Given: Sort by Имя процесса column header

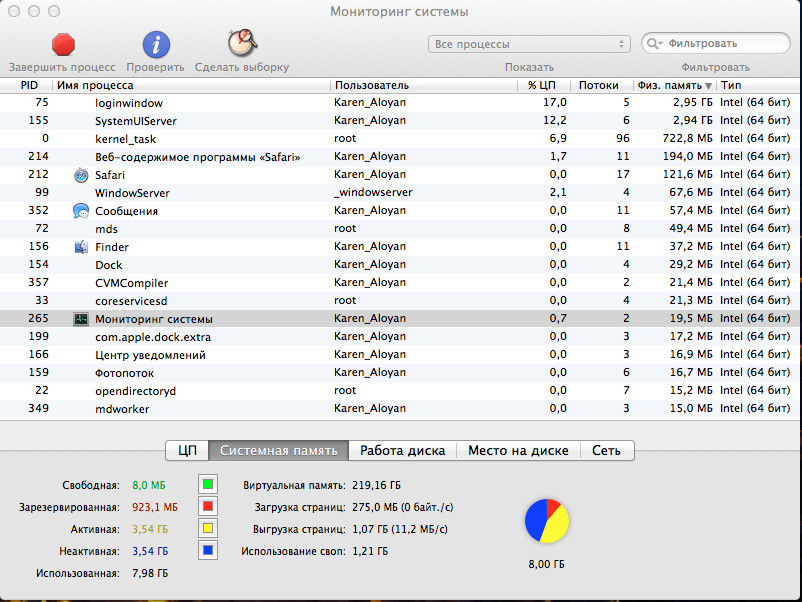Looking at the screenshot, I should coord(191,85).
